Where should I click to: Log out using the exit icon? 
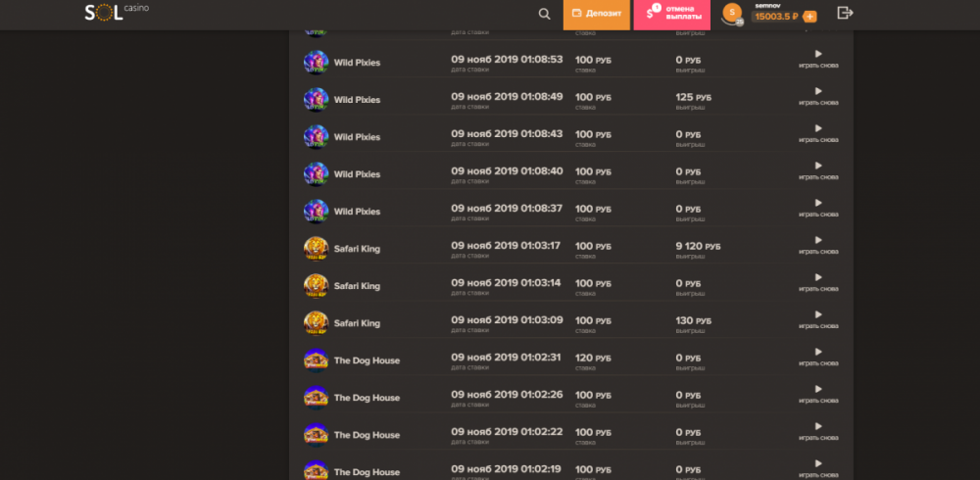(x=845, y=13)
